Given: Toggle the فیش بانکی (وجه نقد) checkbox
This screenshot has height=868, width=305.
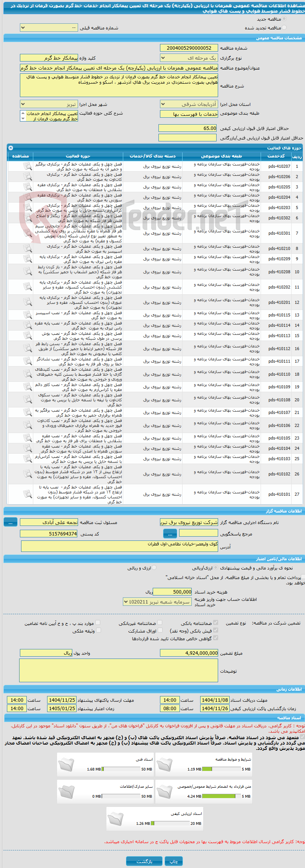Looking at the screenshot, I should coord(215,630).
